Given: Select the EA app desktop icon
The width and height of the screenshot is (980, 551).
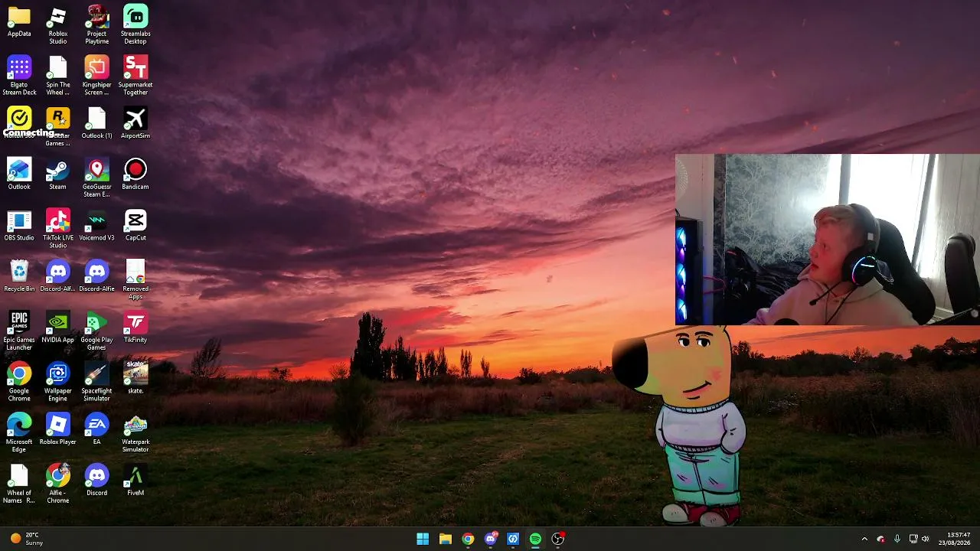Looking at the screenshot, I should point(96,425).
